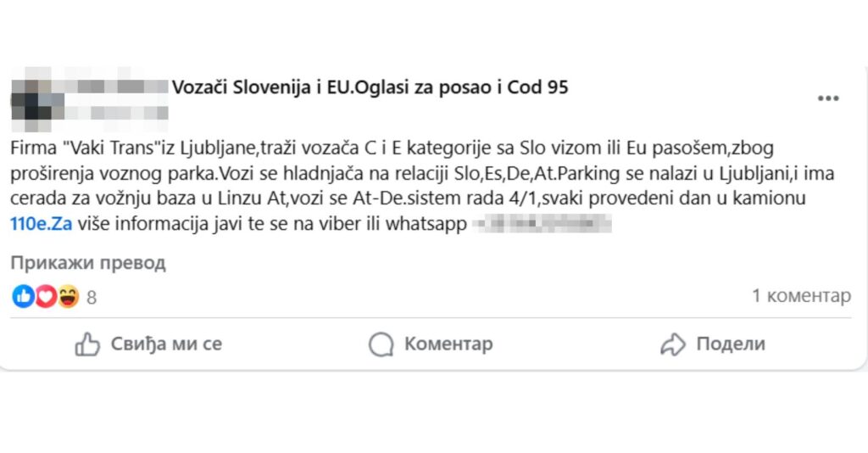The image size is (868, 453).
Task: Click the red heart reaction icon
Action: 46,296
